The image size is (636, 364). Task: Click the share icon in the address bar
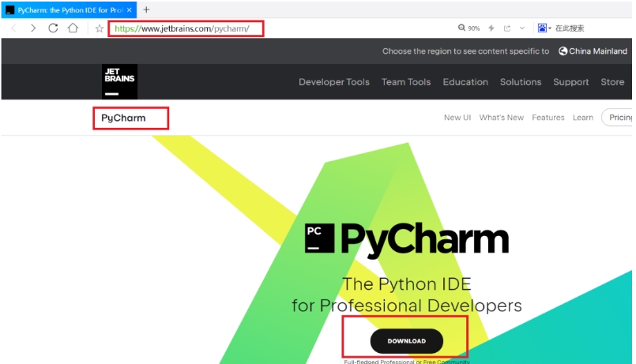click(507, 28)
